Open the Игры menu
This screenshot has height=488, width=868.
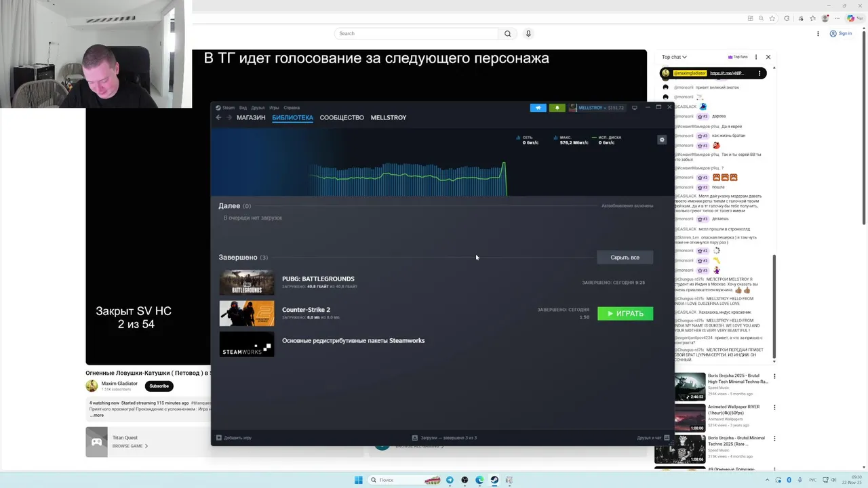coord(274,108)
